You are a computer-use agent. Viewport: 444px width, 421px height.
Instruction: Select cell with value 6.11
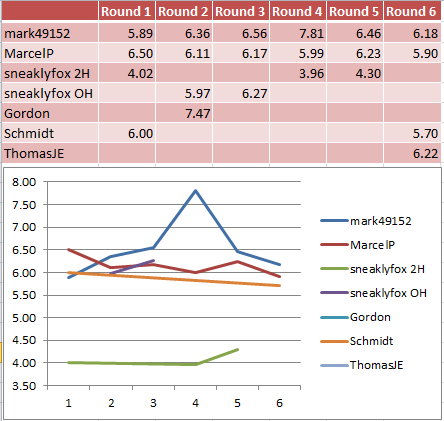tap(184, 53)
